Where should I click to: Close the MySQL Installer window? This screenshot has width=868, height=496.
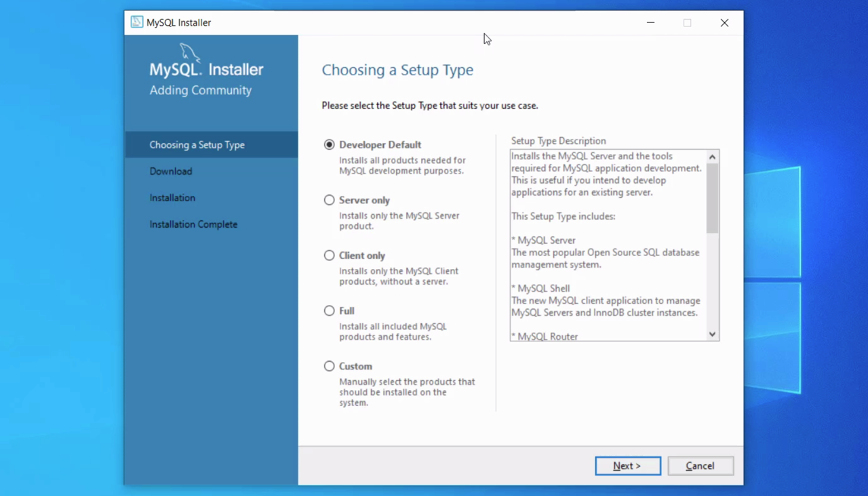724,22
